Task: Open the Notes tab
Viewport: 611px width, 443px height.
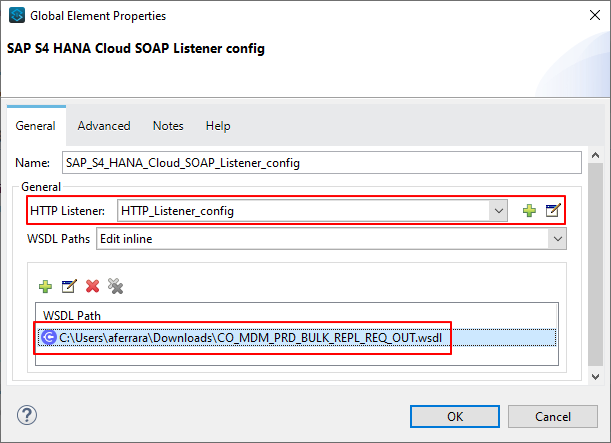Action: tap(168, 126)
